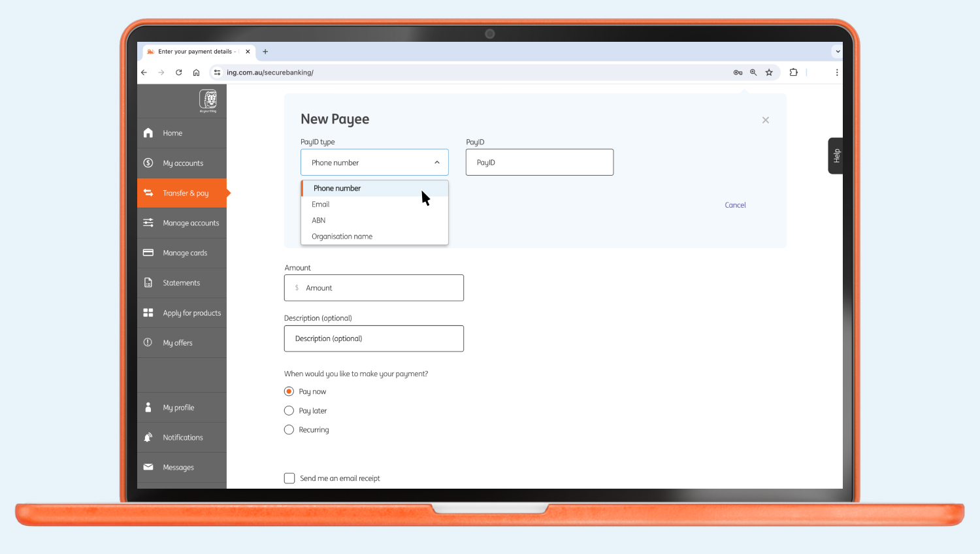Enable the Send me an email receipt option
This screenshot has width=980, height=554.
[289, 478]
